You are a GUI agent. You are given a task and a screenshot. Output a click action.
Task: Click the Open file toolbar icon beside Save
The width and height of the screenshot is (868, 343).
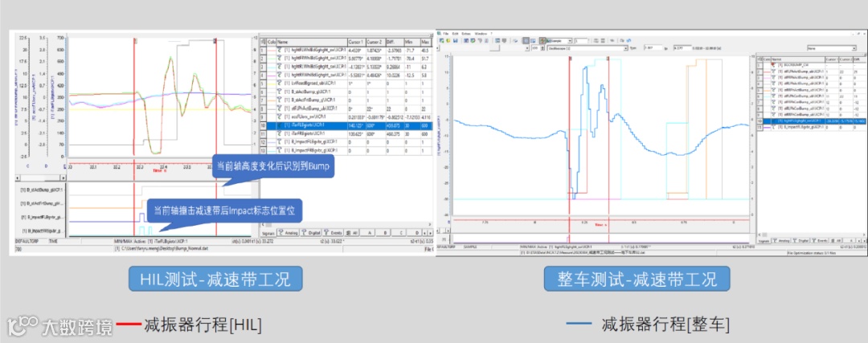448,41
